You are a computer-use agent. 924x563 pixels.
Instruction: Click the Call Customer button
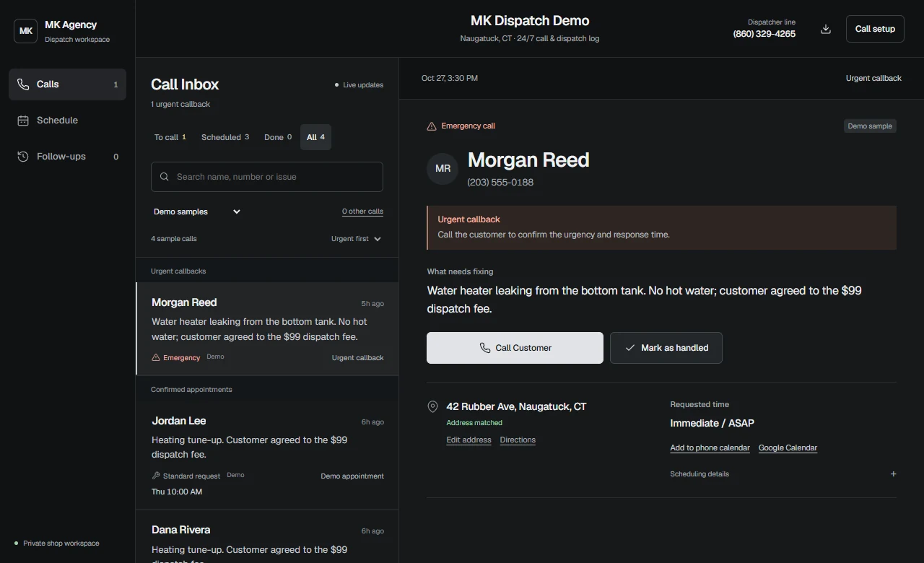click(x=515, y=348)
